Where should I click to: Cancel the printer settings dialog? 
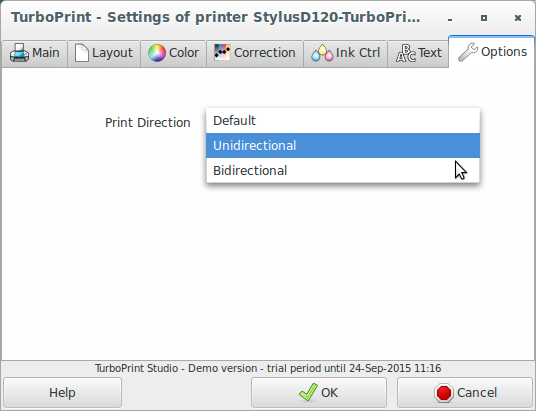click(465, 393)
